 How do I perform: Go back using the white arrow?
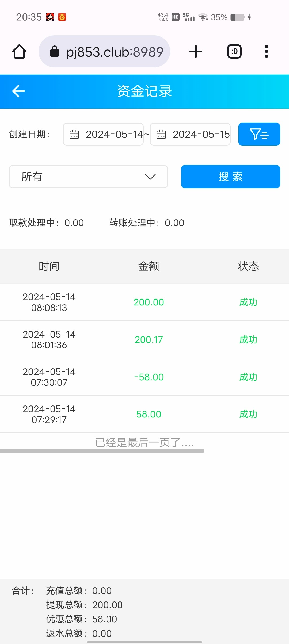pyautogui.click(x=18, y=91)
